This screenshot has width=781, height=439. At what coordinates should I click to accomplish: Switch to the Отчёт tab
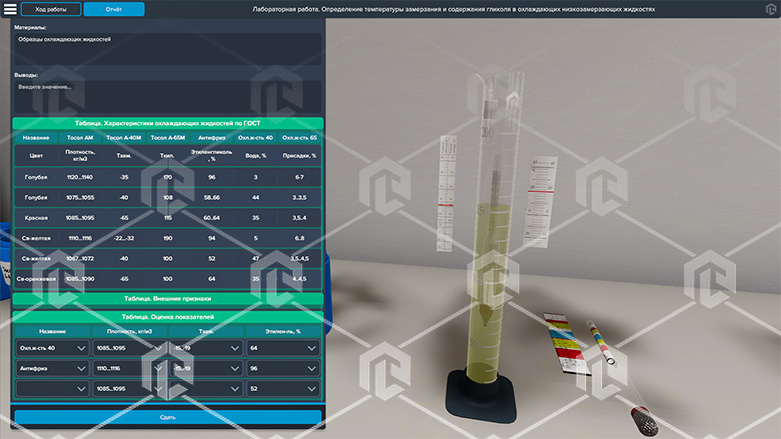[x=114, y=9]
